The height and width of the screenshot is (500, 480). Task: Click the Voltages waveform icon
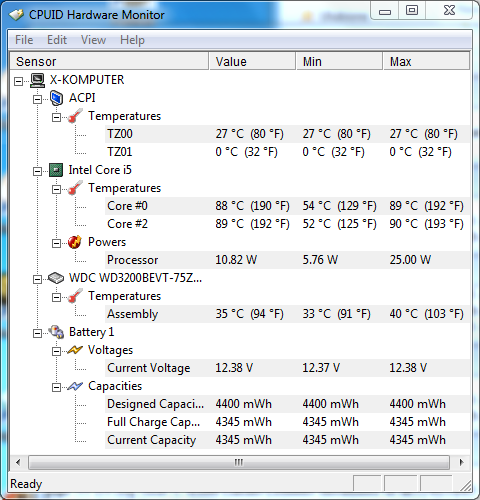75,350
